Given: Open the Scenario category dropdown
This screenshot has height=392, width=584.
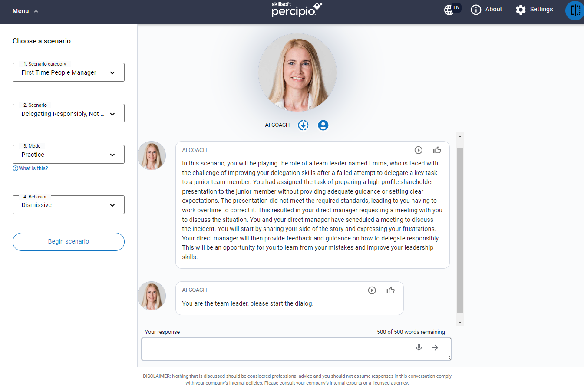Looking at the screenshot, I should click(x=69, y=72).
